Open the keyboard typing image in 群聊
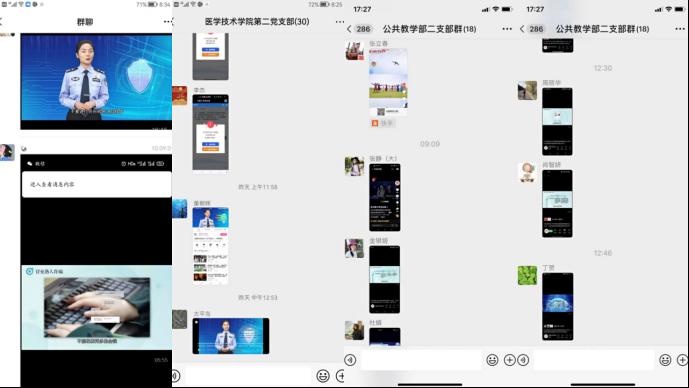The image size is (689, 388). 97,307
